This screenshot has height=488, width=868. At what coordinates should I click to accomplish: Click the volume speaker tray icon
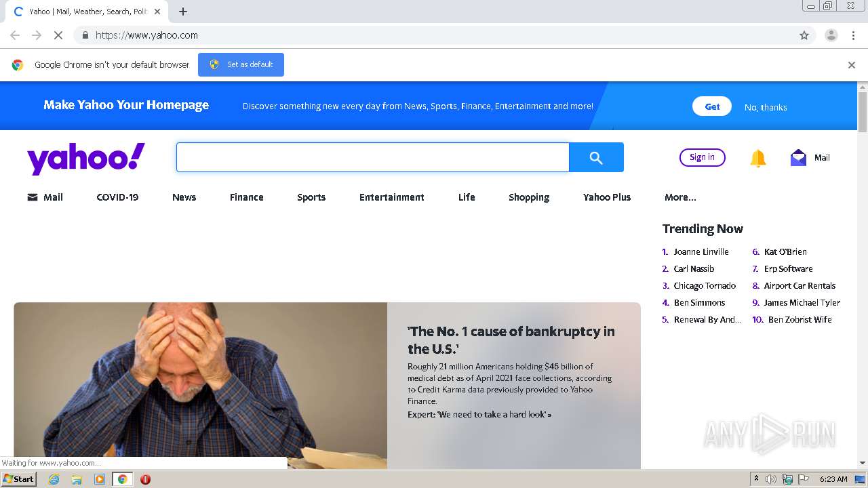pos(771,479)
